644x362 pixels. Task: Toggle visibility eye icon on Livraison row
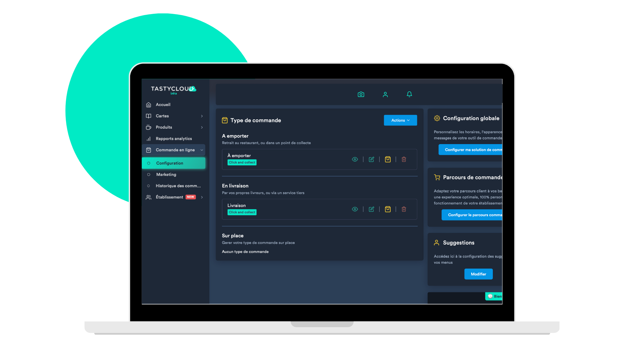point(355,208)
